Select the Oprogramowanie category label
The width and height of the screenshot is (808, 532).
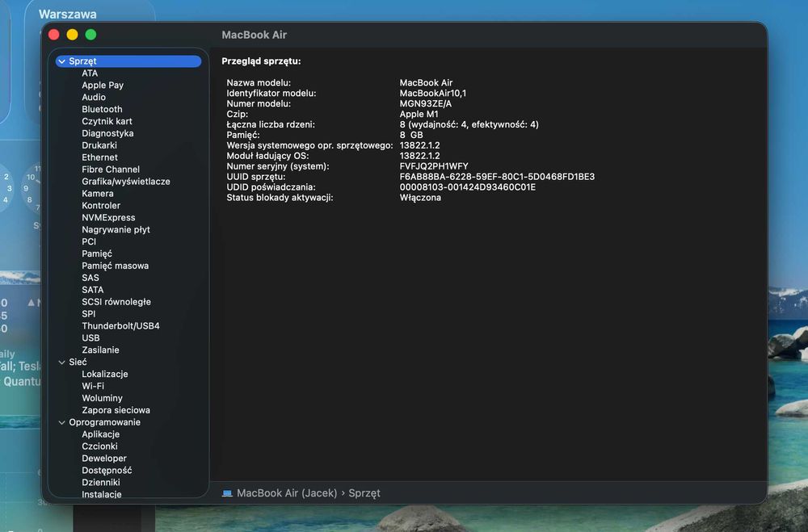(x=104, y=422)
